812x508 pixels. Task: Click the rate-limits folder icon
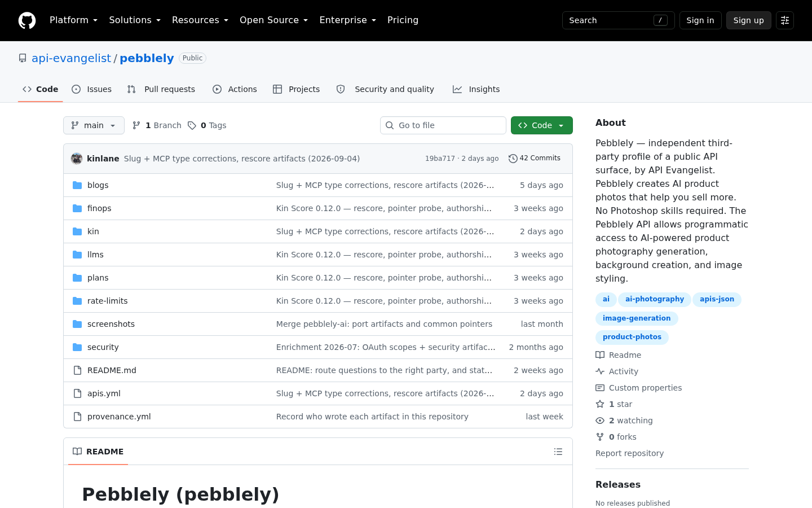(x=77, y=301)
